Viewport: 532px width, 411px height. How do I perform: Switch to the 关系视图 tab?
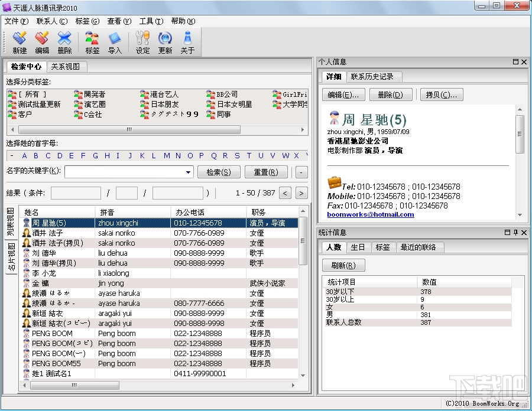(x=66, y=66)
